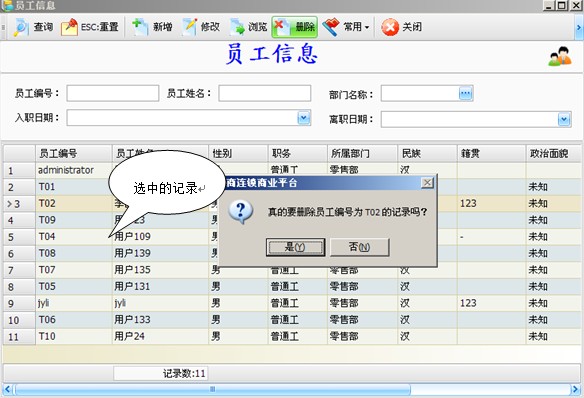Click the 查询 search icon in toolbar
The width and height of the screenshot is (584, 398).
pyautogui.click(x=21, y=27)
